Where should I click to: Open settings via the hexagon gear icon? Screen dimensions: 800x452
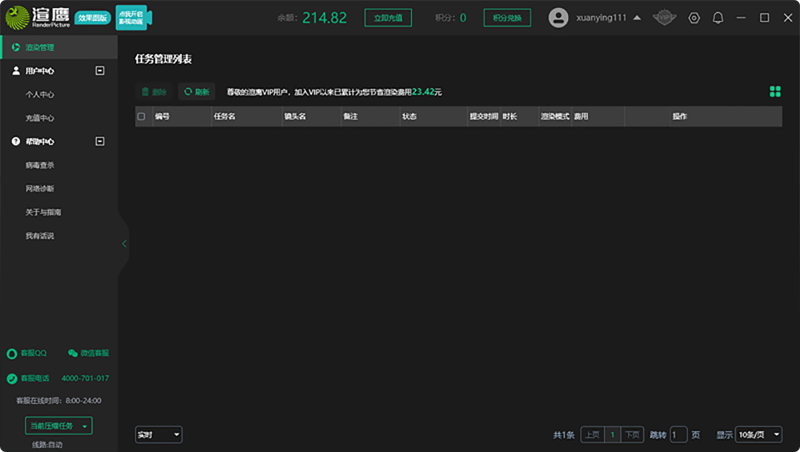pos(694,18)
